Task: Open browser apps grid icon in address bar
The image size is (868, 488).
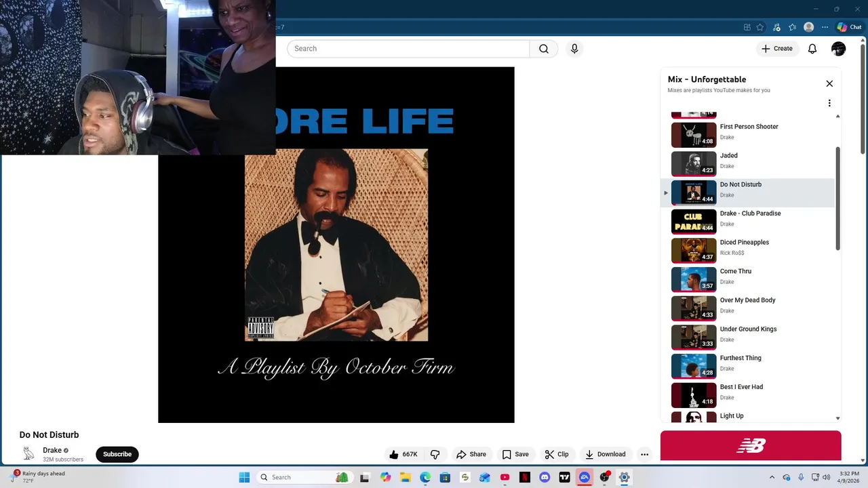Action: coord(747,27)
